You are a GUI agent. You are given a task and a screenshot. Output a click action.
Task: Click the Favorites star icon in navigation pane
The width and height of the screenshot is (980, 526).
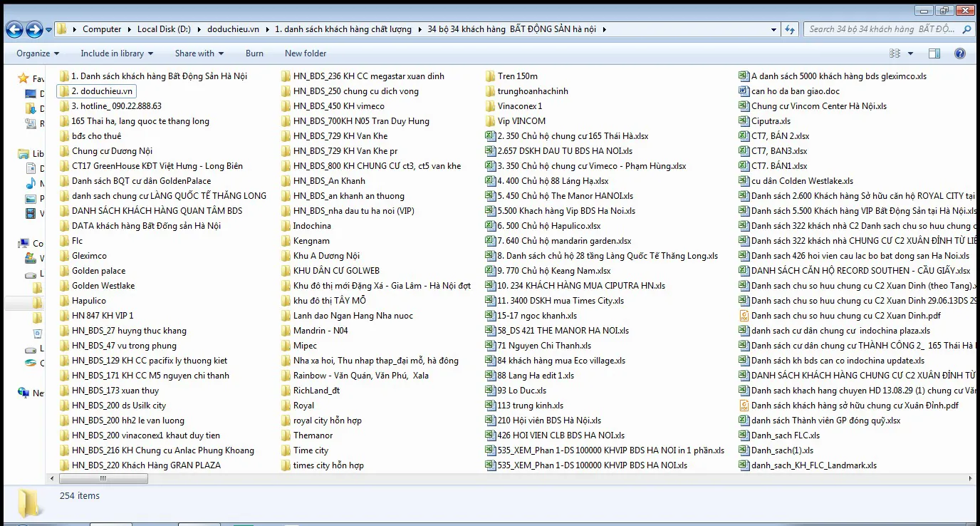point(24,78)
